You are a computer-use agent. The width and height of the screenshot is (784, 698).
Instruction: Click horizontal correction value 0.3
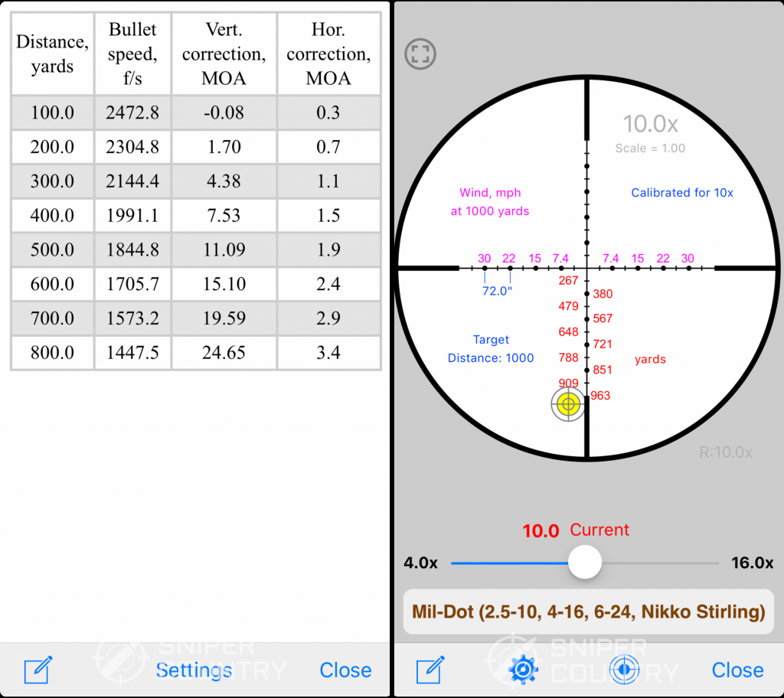coord(328,113)
